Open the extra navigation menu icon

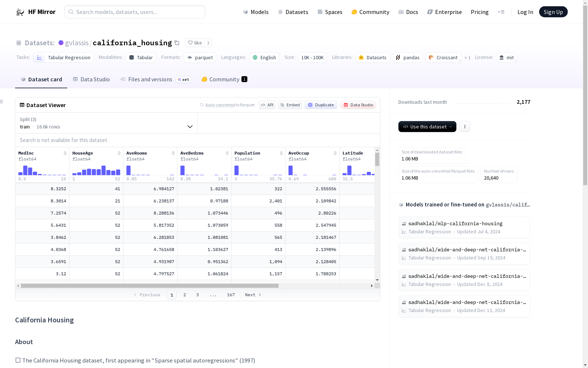pyautogui.click(x=501, y=12)
